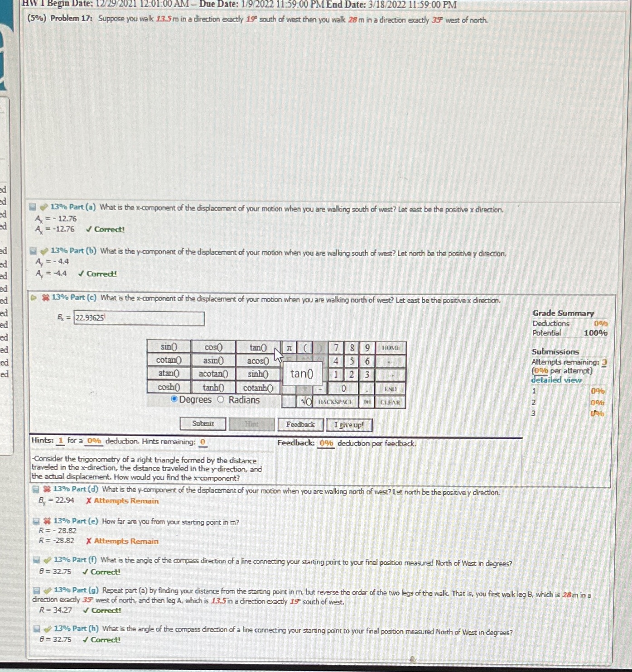Click the 'Problem 17:' label
Viewport: 632px width, 672px height.
pos(72,19)
